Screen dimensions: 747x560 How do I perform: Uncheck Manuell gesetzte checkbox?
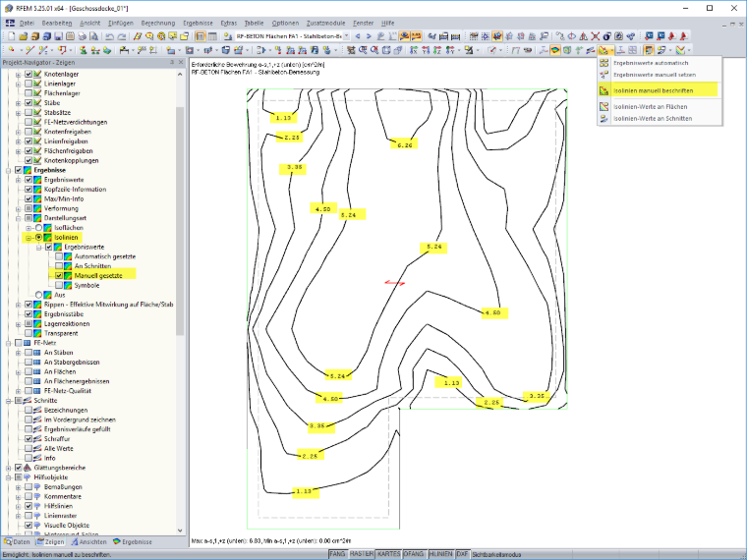59,275
